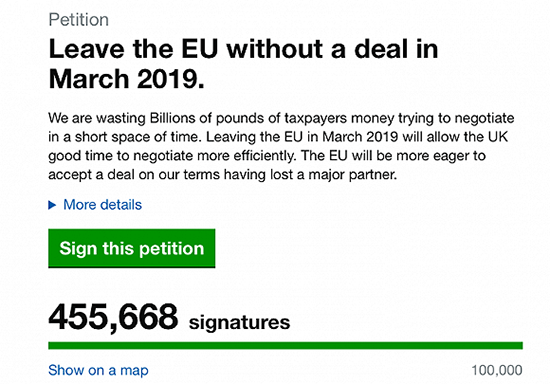Open the More details link text
550x384 pixels.
pyautogui.click(x=102, y=205)
